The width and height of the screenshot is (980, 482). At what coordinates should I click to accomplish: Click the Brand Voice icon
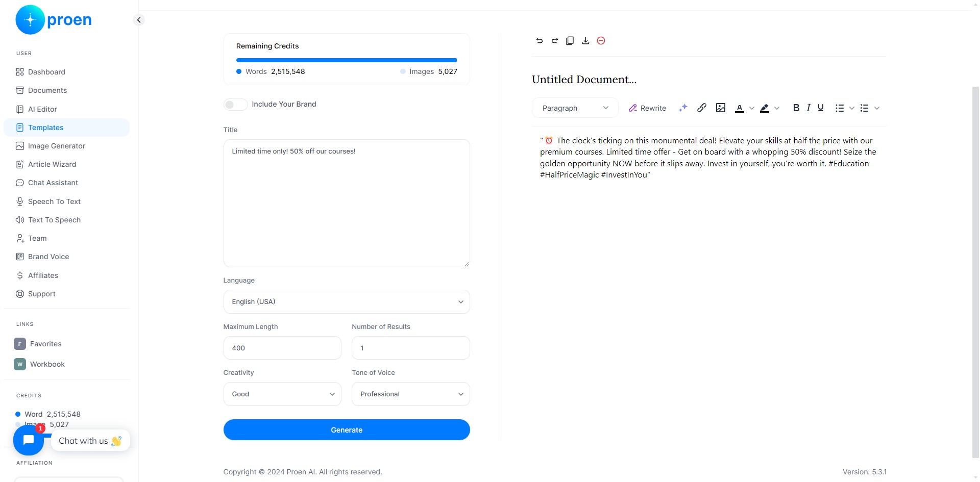click(x=20, y=257)
